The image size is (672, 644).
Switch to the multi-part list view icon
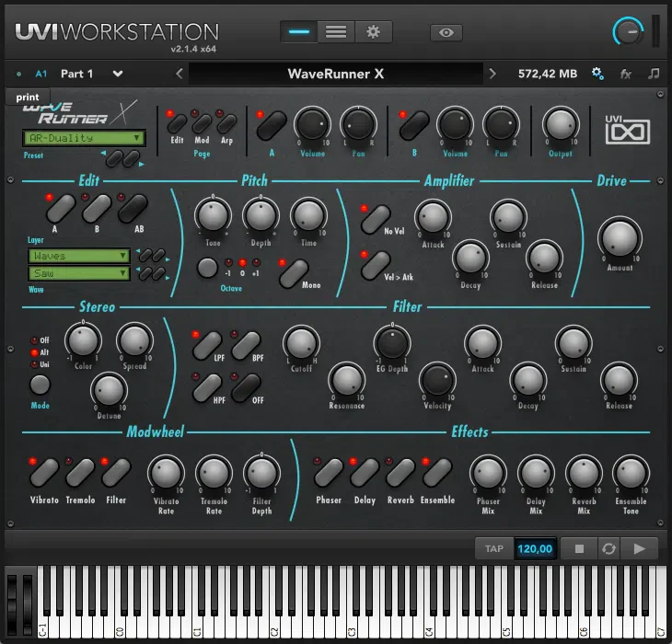click(336, 32)
